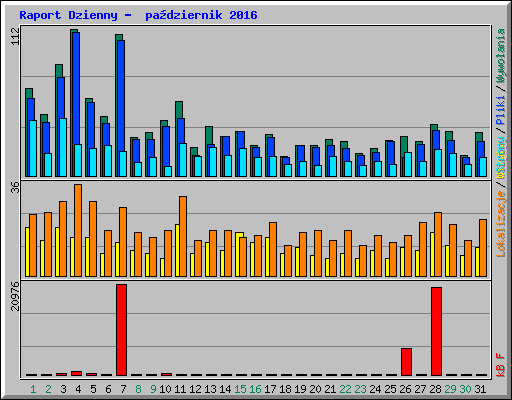Image resolution: width=512 pixels, height=400 pixels.
Task: Click the cyan bar for day 3
Action: [x=63, y=147]
